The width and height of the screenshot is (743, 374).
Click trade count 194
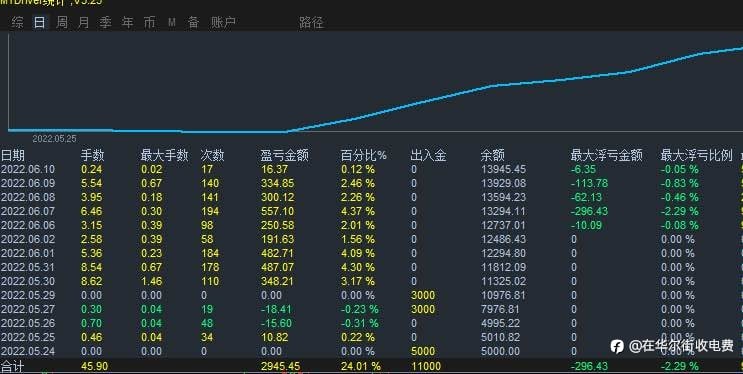coord(210,211)
